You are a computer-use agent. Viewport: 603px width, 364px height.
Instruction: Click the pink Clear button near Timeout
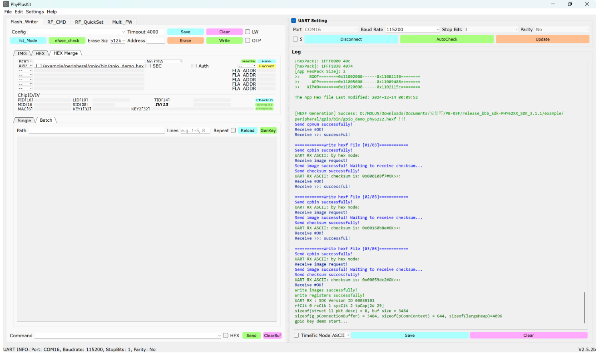225,32
